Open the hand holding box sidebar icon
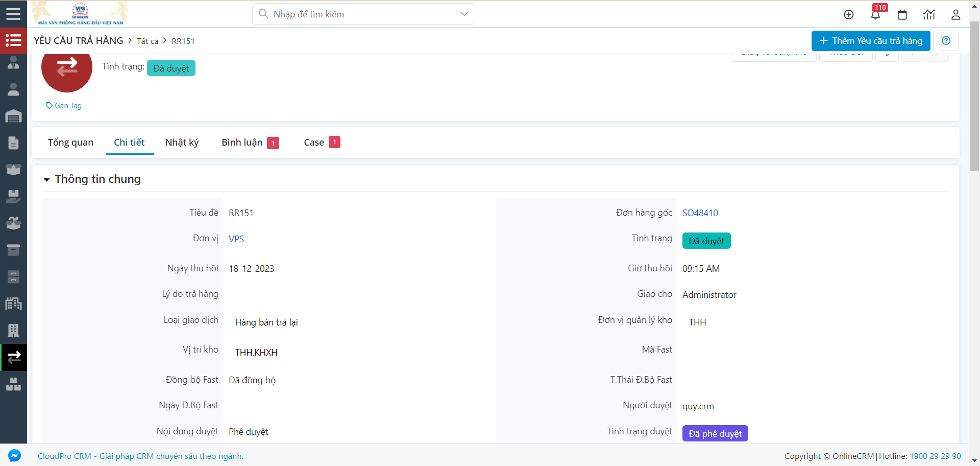This screenshot has width=980, height=466. point(13,196)
